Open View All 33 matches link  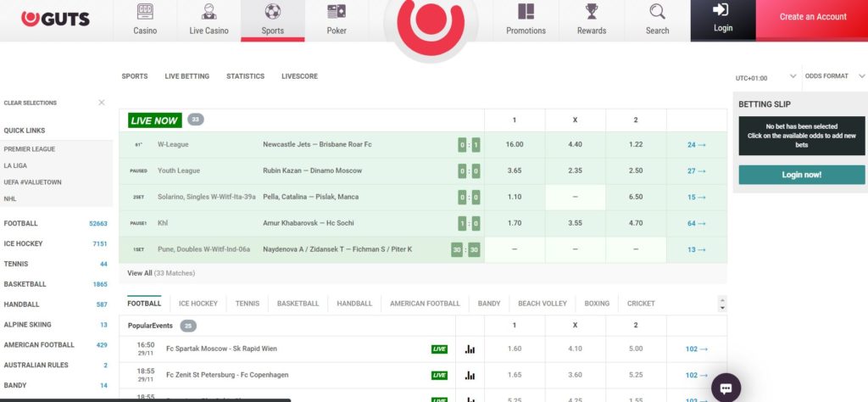click(x=161, y=273)
